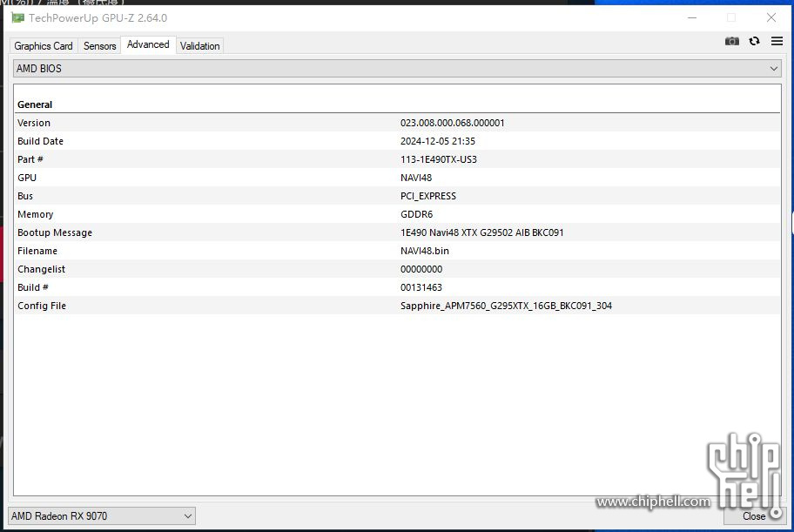Click the Build # value 00131463
The height and width of the screenshot is (532, 794).
[421, 286]
